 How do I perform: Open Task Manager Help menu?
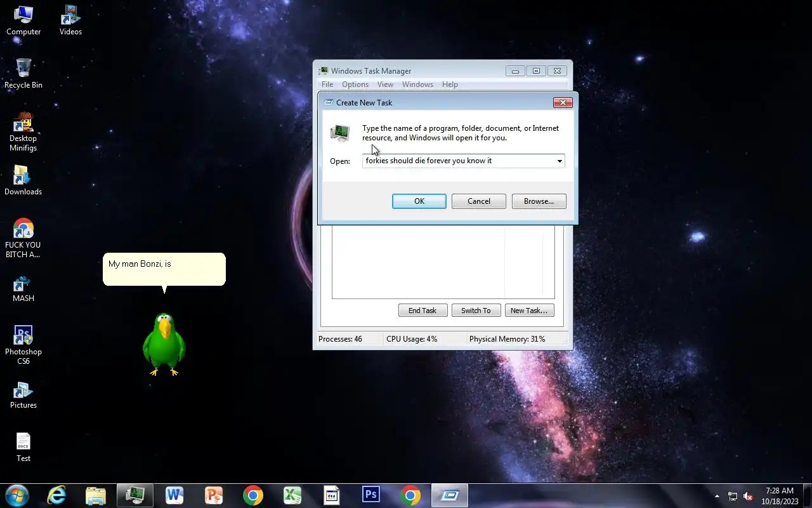point(450,84)
